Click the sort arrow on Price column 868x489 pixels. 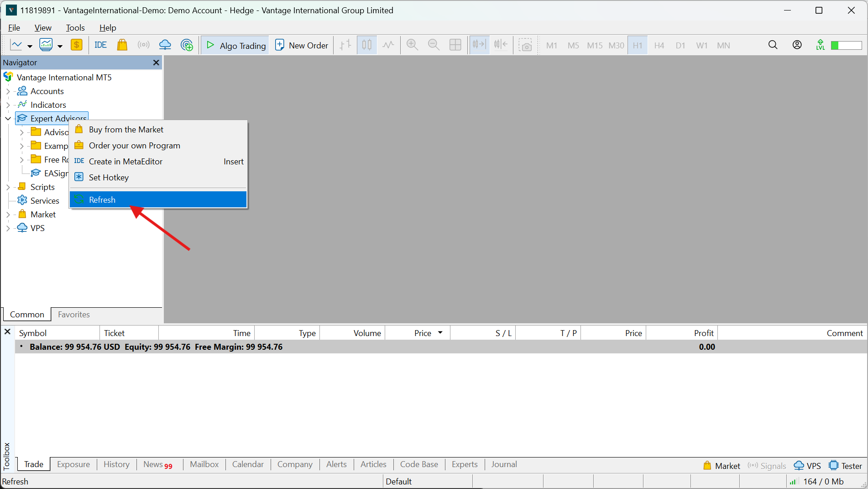click(440, 333)
